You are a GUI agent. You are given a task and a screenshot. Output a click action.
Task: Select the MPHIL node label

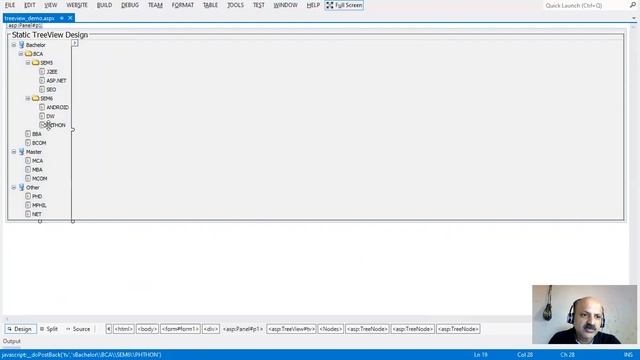coord(39,205)
